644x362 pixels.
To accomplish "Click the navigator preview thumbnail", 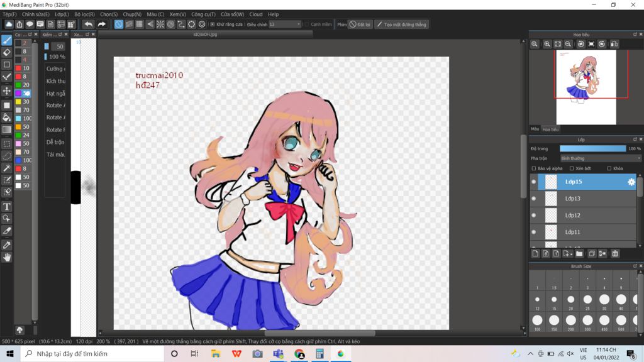I will coord(586,87).
